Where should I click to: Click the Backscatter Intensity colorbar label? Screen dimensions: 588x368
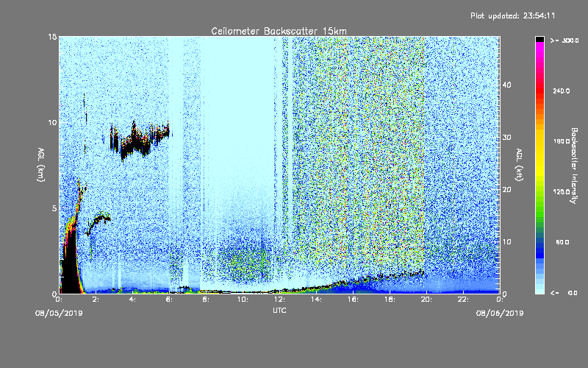574,166
